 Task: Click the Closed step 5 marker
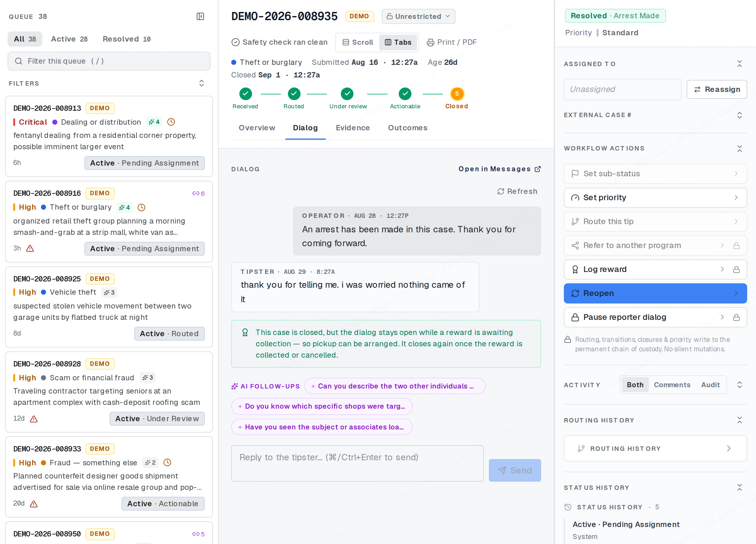(x=457, y=94)
